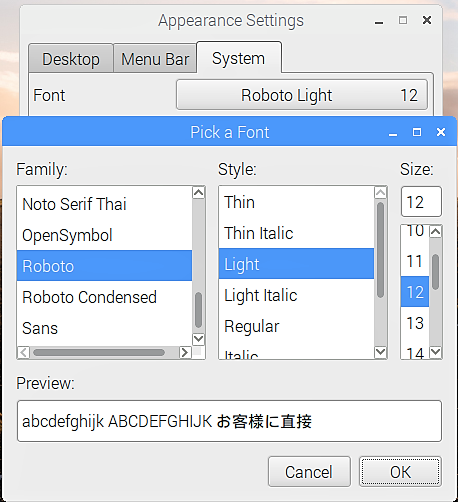Pick the Regular font style
This screenshot has width=458, height=502.
pyautogui.click(x=296, y=326)
